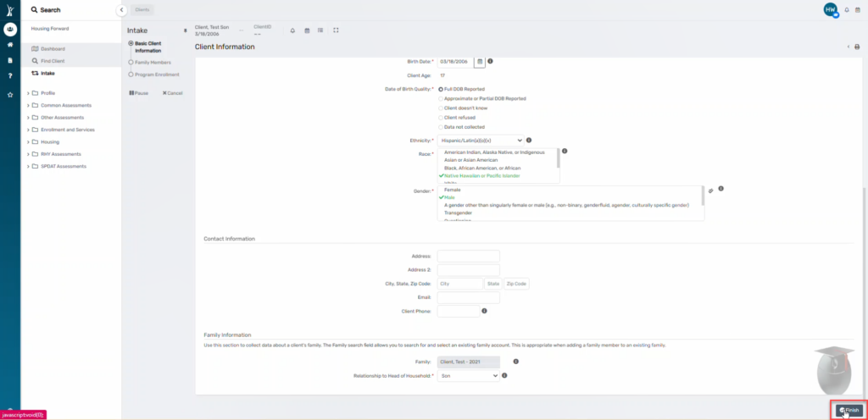Click the small left arrow beside print icon
This screenshot has height=420, width=868.
[849, 47]
